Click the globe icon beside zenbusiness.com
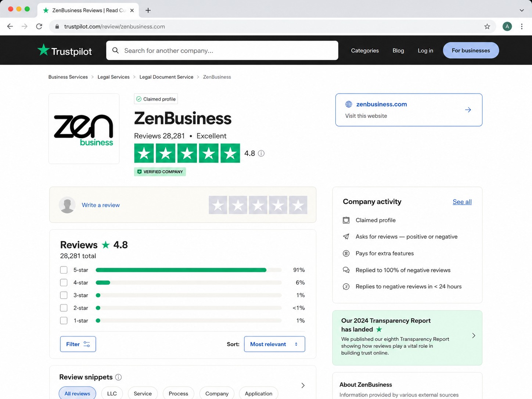The width and height of the screenshot is (532, 399). pyautogui.click(x=349, y=104)
